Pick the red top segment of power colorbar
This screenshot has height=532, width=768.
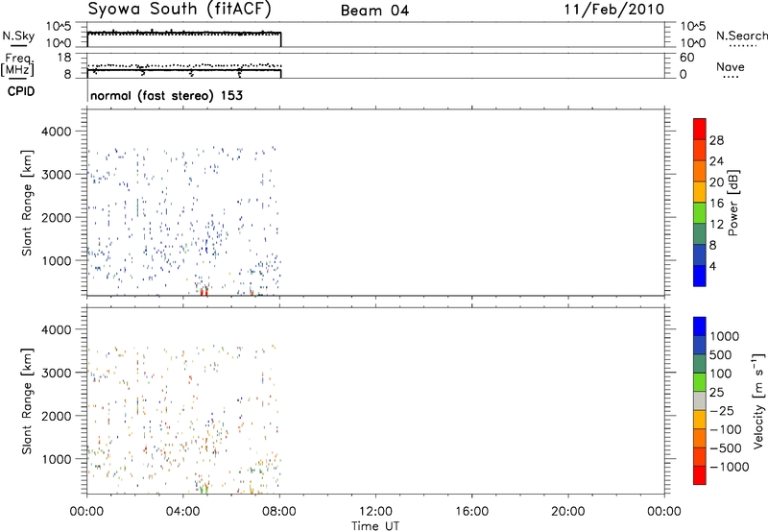tap(700, 129)
